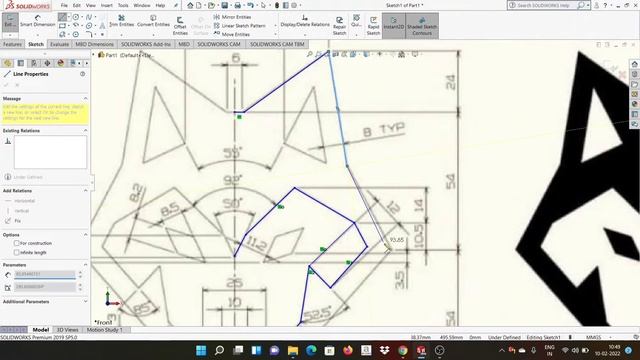Click the New document icon
The height and width of the screenshot is (360, 640).
click(x=199, y=5)
